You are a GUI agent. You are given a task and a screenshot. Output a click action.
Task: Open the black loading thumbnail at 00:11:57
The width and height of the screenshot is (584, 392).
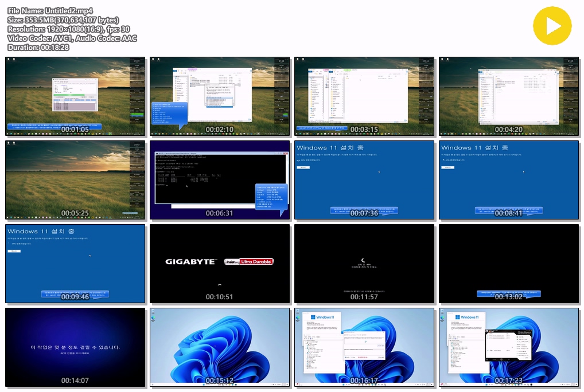click(364, 264)
